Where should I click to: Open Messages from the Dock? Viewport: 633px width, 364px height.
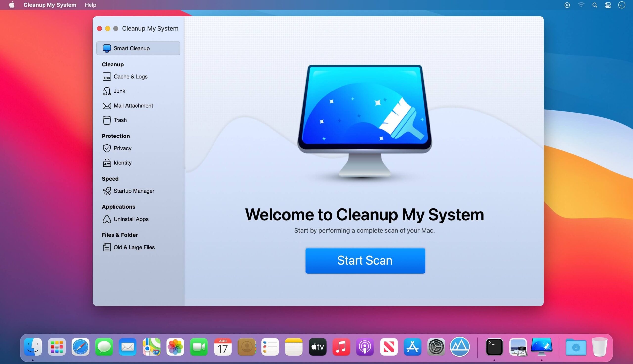coord(104,347)
